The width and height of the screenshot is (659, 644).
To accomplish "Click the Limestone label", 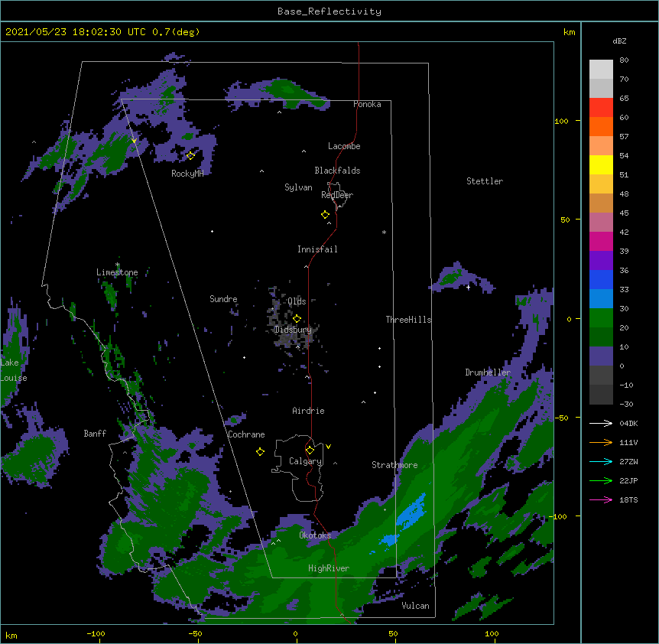I will click(117, 272).
